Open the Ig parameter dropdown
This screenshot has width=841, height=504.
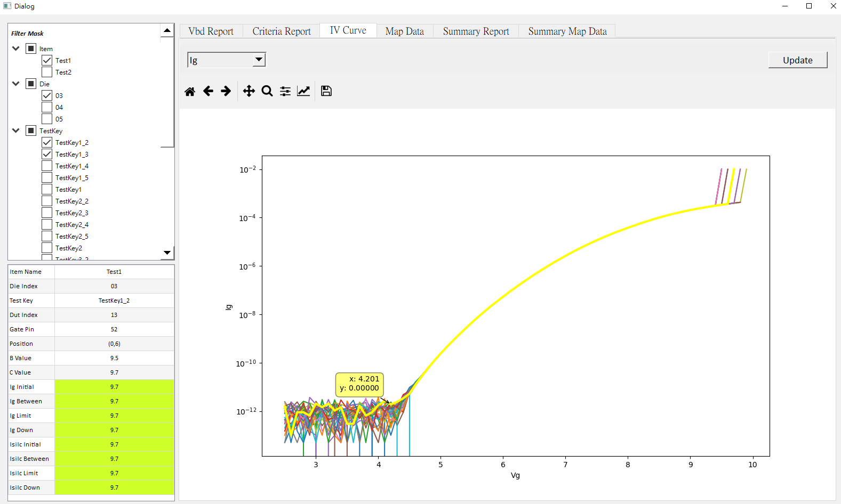(227, 60)
